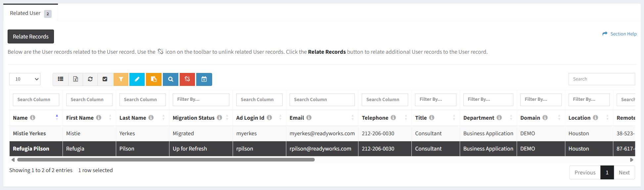Refresh the table with the reload icon
Screen dimensions: 644x190
90,79
